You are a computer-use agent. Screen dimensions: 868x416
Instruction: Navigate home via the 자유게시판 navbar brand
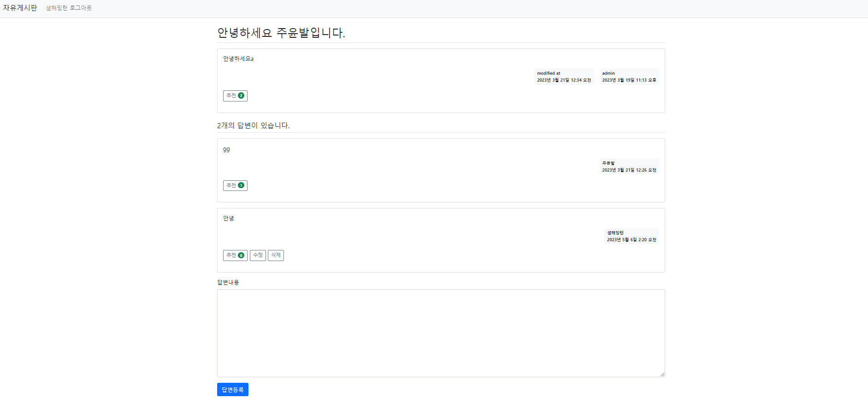(20, 7)
